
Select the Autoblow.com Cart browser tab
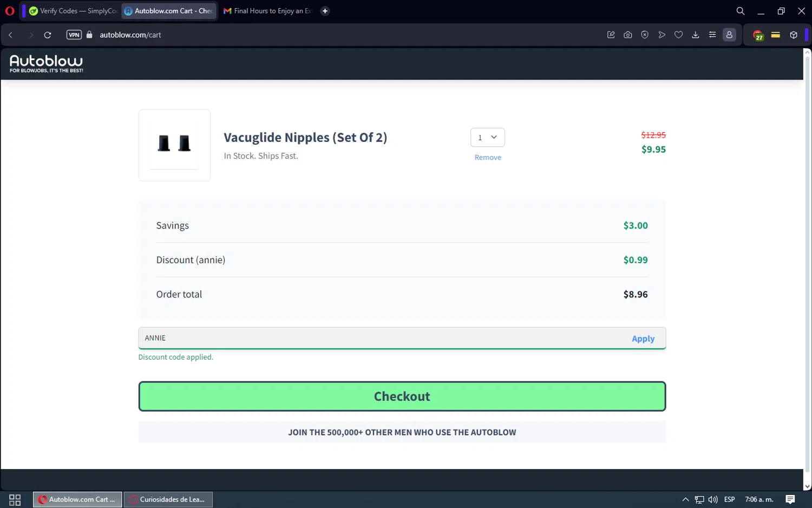(169, 11)
